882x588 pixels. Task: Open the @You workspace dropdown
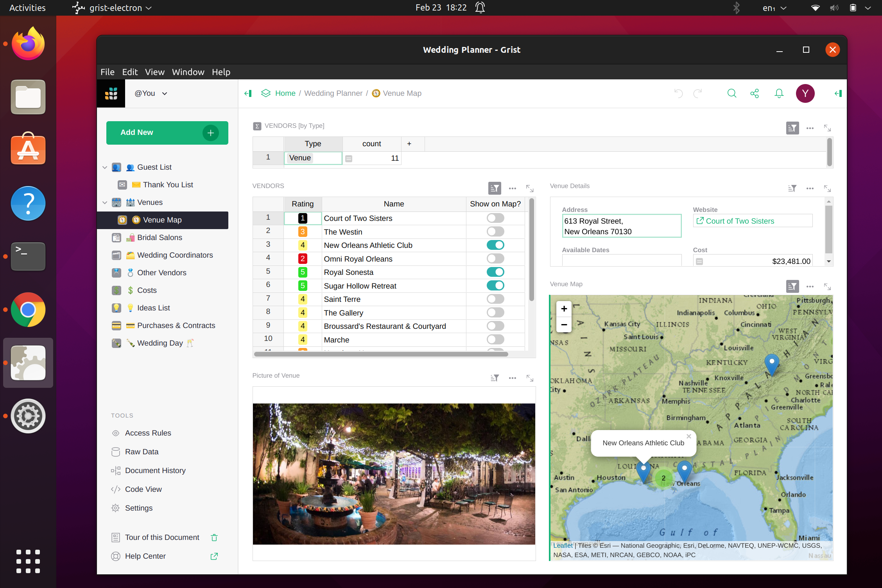[150, 93]
